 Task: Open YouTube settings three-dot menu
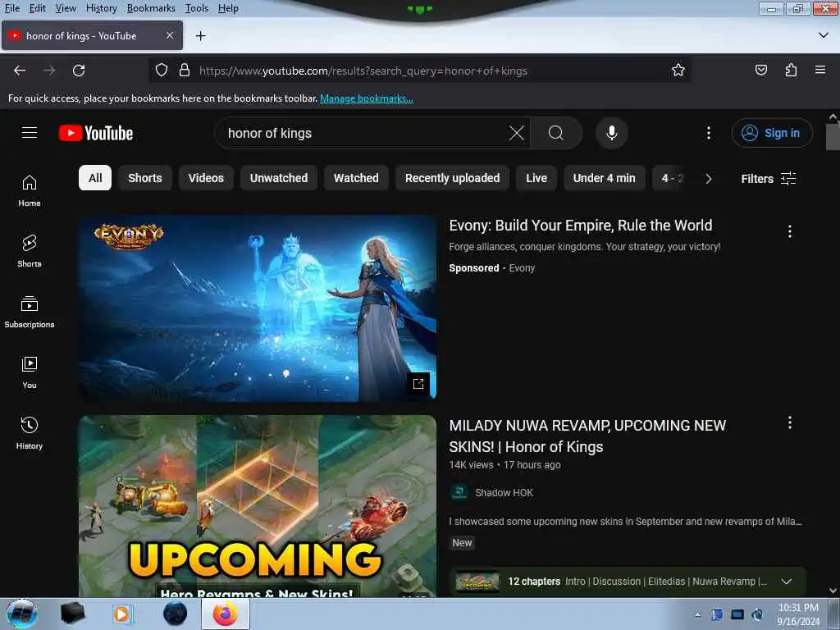coord(708,133)
